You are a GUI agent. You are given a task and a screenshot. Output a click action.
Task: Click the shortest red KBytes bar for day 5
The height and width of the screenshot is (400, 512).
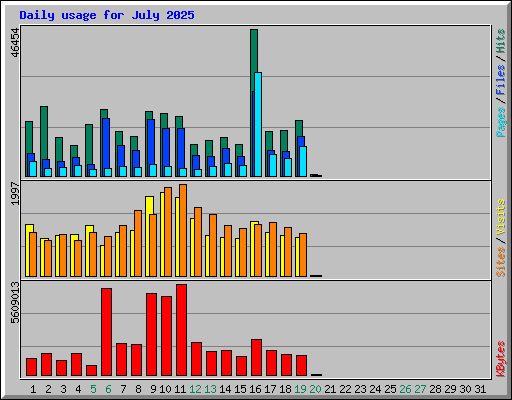click(x=91, y=370)
